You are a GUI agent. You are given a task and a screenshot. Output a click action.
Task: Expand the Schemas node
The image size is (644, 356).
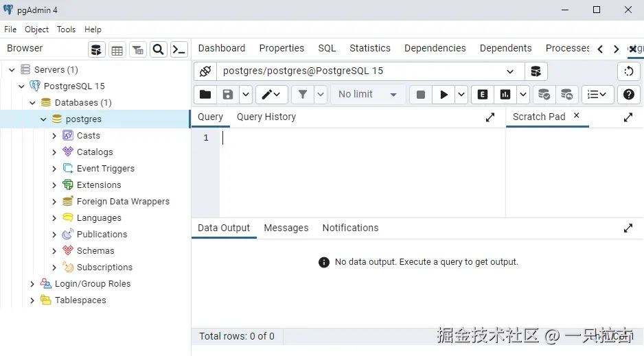54,251
